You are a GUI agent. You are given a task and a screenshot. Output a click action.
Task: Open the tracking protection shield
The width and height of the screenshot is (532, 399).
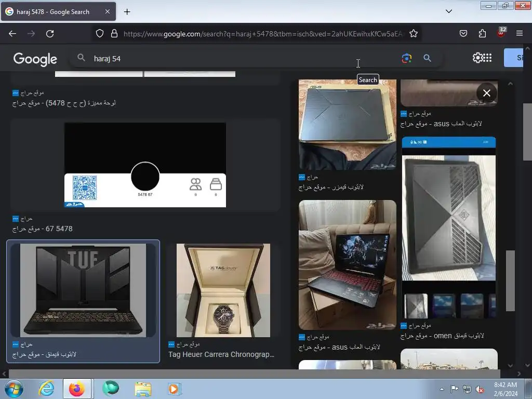point(99,34)
